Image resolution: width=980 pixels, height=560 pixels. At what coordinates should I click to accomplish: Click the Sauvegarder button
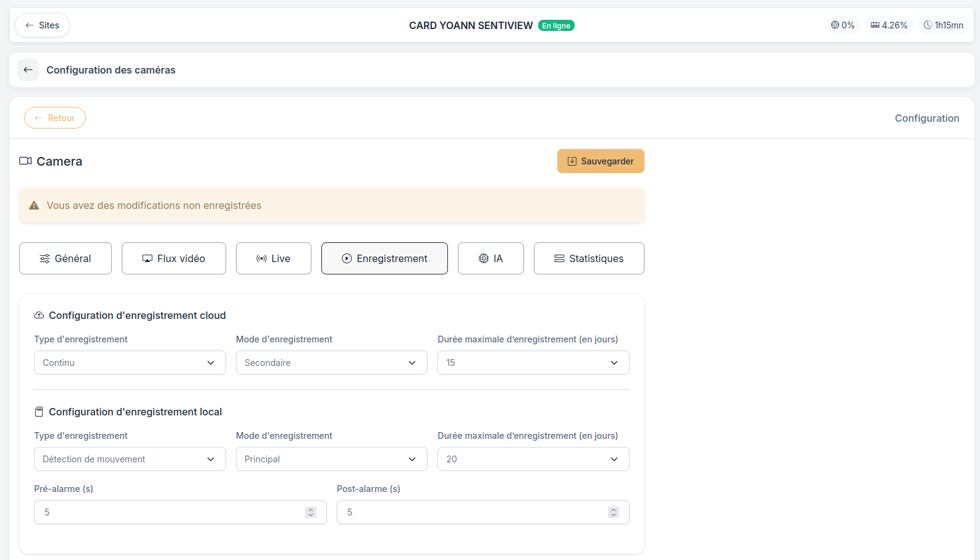click(x=601, y=161)
